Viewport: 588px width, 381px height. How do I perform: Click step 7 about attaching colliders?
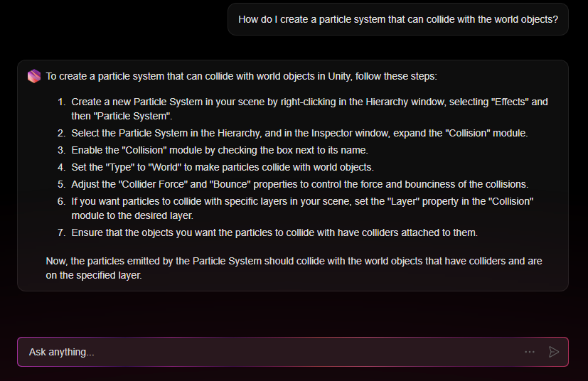pos(273,232)
